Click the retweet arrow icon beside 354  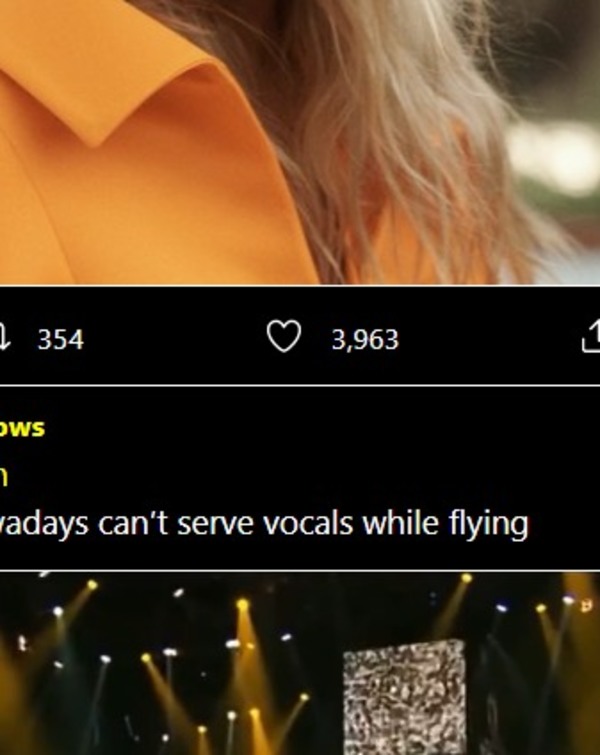tap(5, 338)
